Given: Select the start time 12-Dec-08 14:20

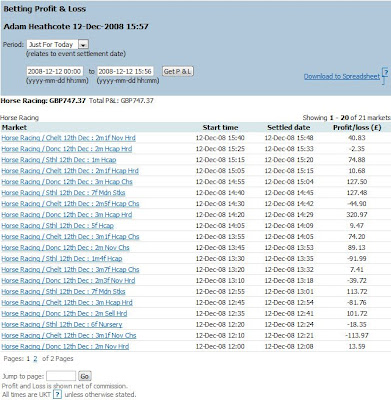Looking at the screenshot, I should pyautogui.click(x=220, y=215).
